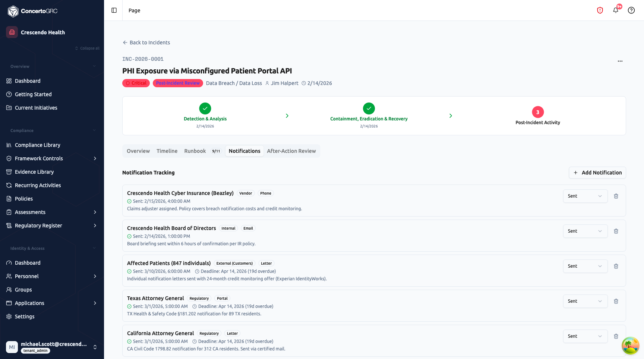Click the ConcertoGRC logo icon
The height and width of the screenshot is (359, 644).
13,11
